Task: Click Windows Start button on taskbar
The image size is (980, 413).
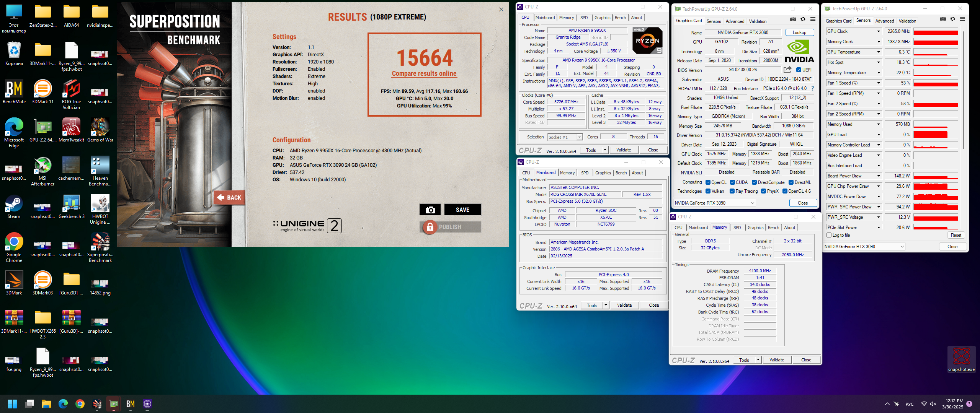Action: click(x=13, y=404)
